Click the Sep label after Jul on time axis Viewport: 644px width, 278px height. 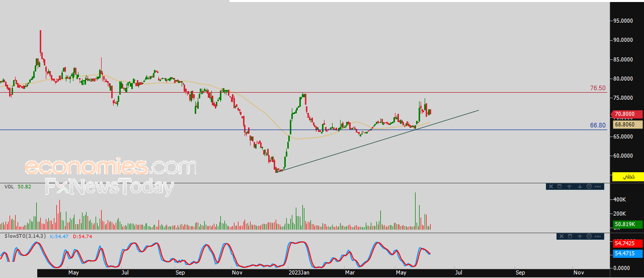pyautogui.click(x=181, y=273)
